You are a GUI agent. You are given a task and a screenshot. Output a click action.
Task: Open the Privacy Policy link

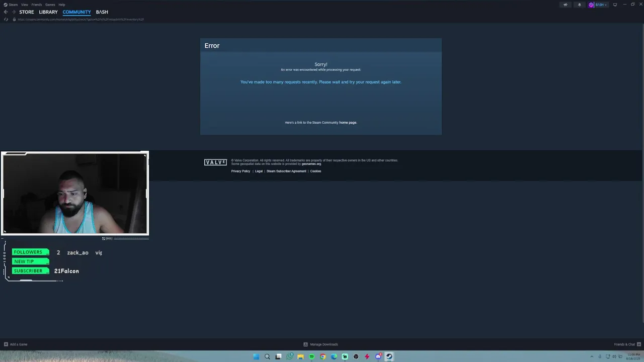point(240,171)
